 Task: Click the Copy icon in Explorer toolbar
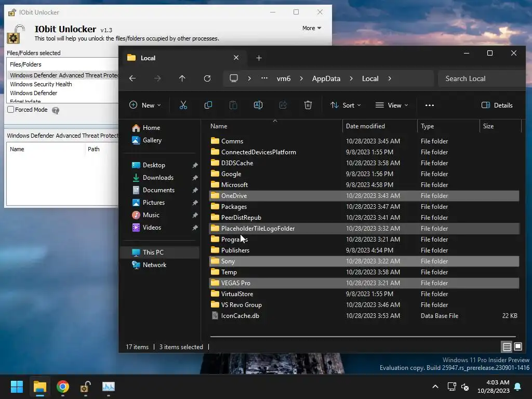208,105
